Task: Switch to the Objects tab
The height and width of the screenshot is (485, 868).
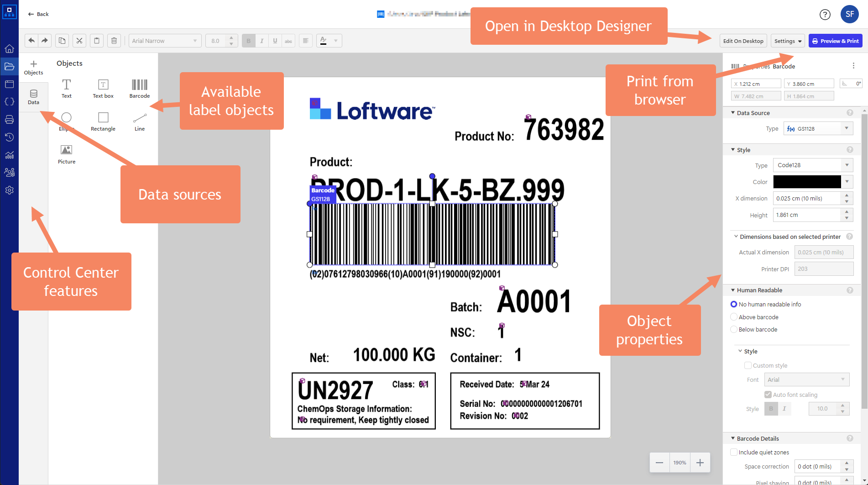Action: coord(33,67)
